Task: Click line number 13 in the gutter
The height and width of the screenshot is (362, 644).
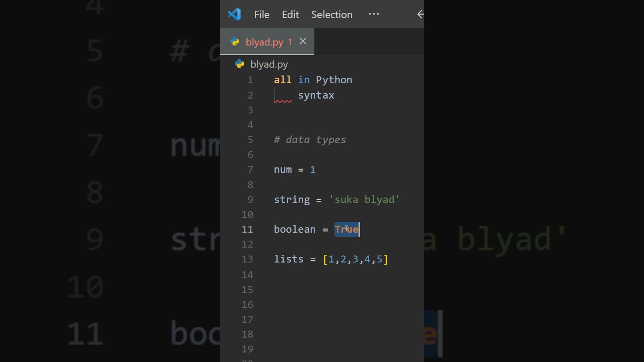Action: 247,259
